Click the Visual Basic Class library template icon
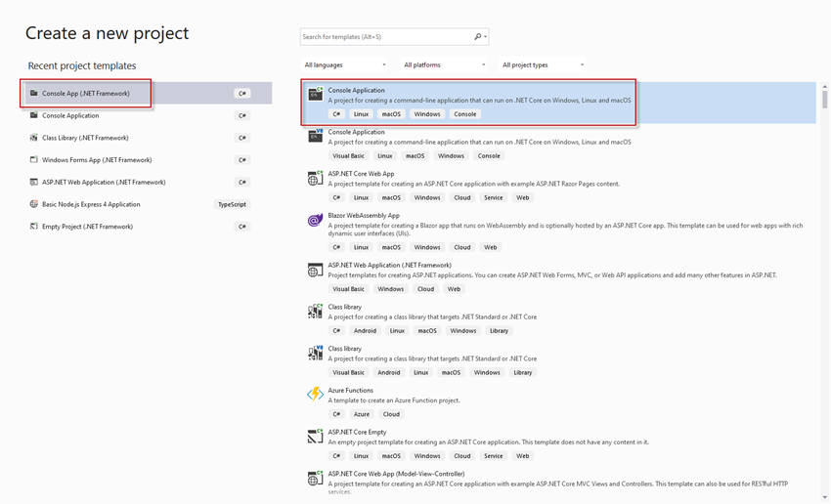831x504 pixels. (x=316, y=354)
